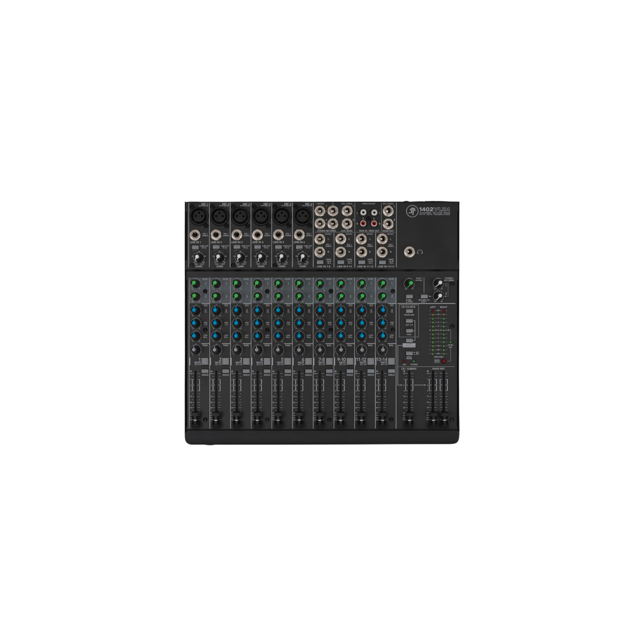Select MAIN MIX as CR source

[409, 311]
